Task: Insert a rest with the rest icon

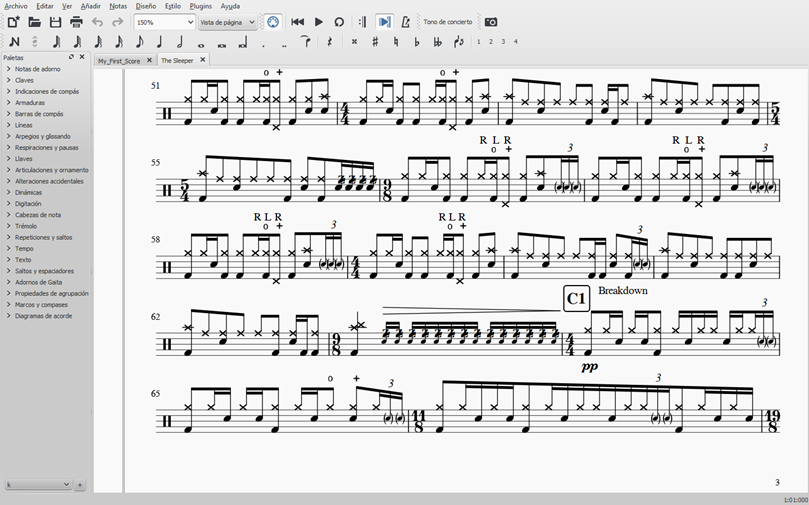Action: pos(330,42)
